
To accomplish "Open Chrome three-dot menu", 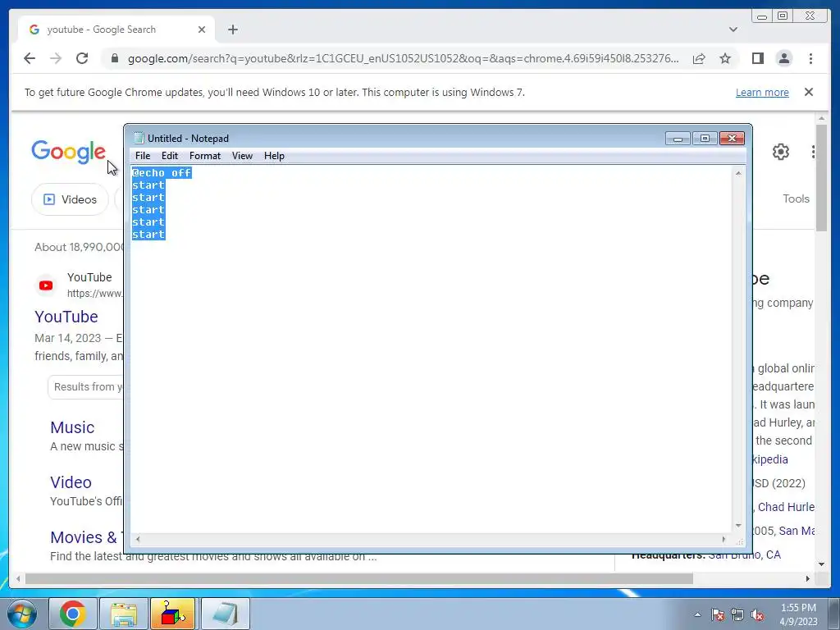I will coord(810,58).
